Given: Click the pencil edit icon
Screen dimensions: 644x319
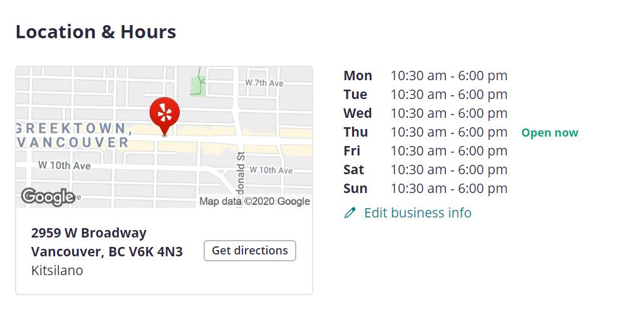Looking at the screenshot, I should (x=350, y=213).
